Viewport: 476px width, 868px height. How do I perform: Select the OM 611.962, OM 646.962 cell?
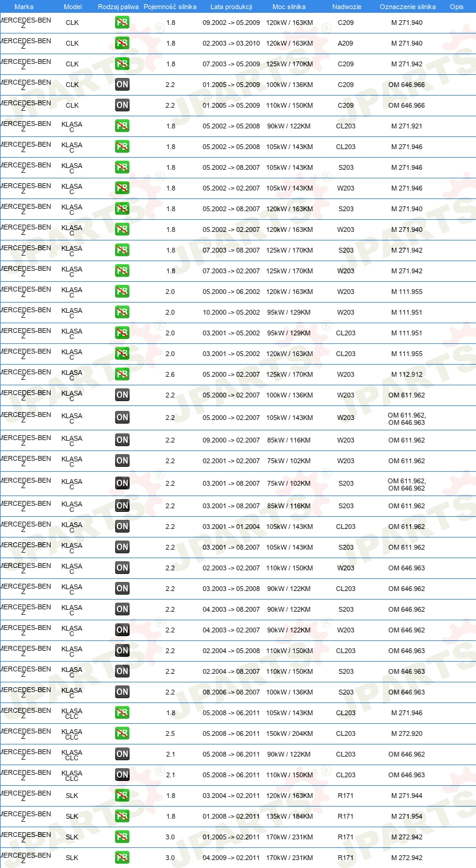click(407, 484)
